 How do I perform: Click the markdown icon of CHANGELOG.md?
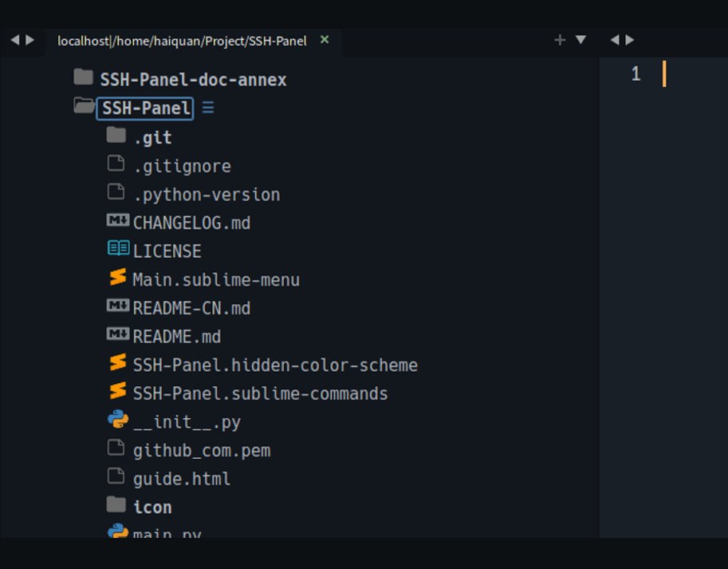(118, 220)
